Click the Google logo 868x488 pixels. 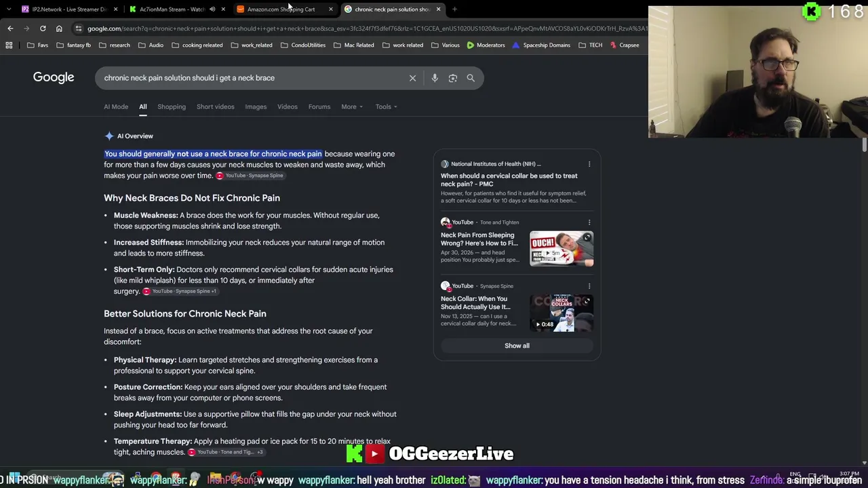(x=54, y=77)
